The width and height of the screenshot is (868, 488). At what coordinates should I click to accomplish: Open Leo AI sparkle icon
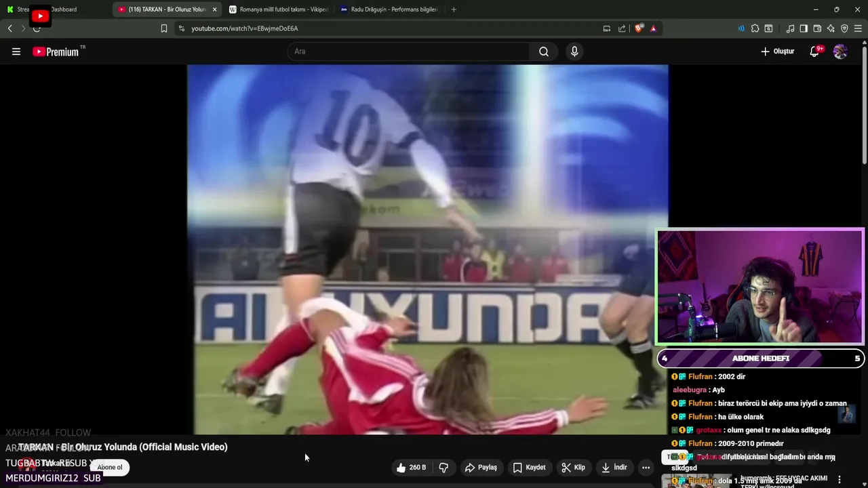(831, 28)
